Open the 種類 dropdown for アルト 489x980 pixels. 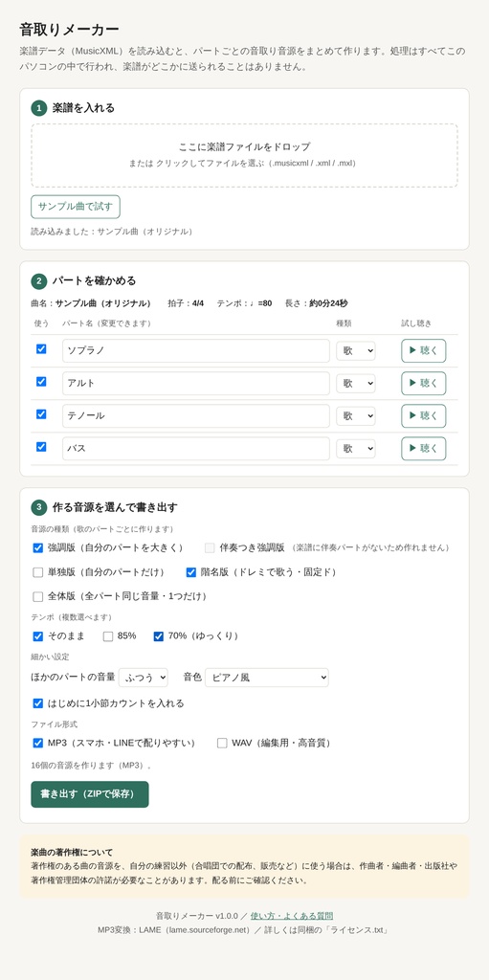[356, 384]
